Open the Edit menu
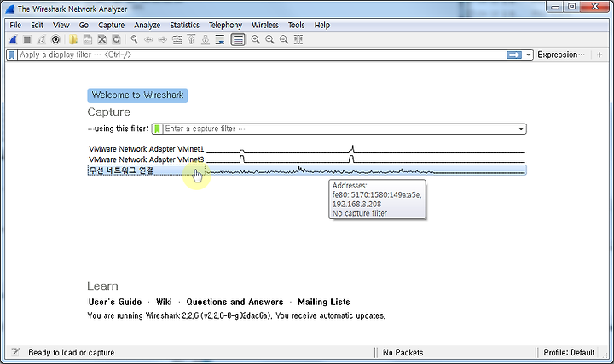Image resolution: width=614 pixels, height=364 pixels. (x=38, y=25)
